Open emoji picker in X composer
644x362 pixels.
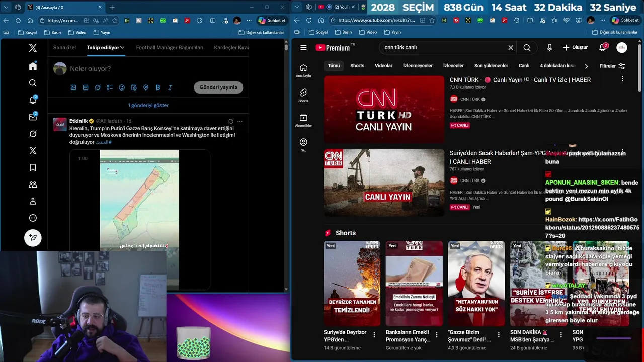[x=122, y=87]
